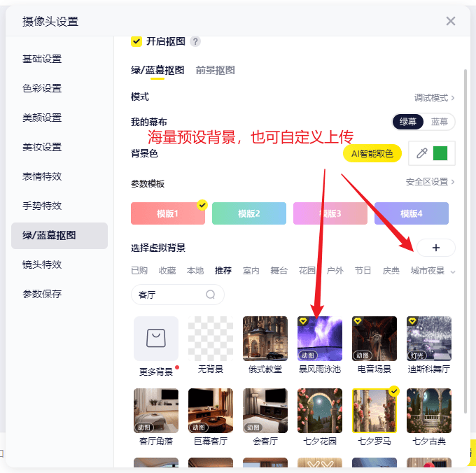Open 调试模式 settings

(x=434, y=98)
